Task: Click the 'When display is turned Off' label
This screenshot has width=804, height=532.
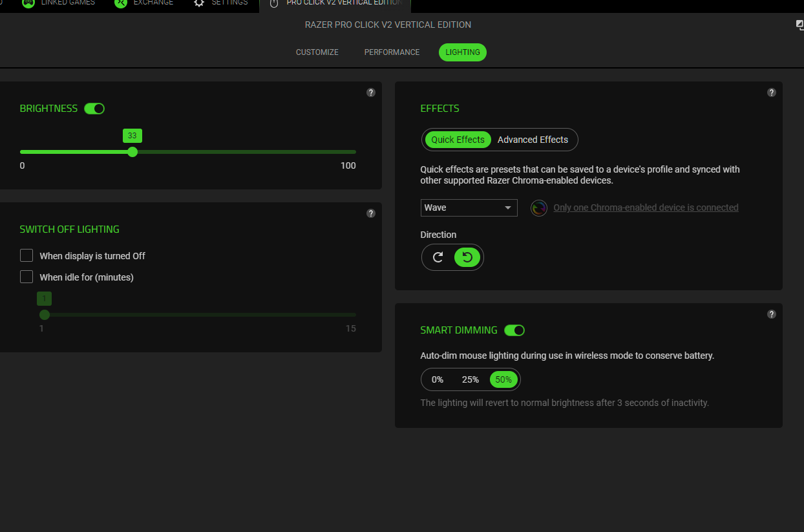Action: 92,256
